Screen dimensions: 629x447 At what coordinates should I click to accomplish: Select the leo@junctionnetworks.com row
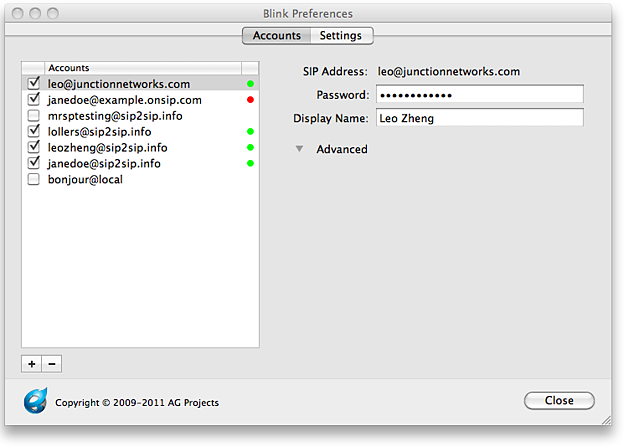click(x=140, y=83)
